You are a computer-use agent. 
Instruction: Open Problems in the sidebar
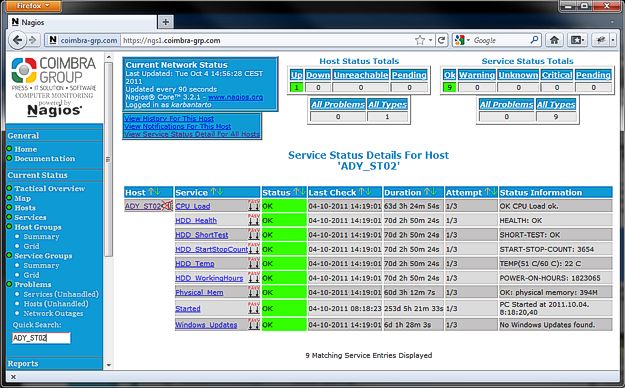(x=33, y=284)
